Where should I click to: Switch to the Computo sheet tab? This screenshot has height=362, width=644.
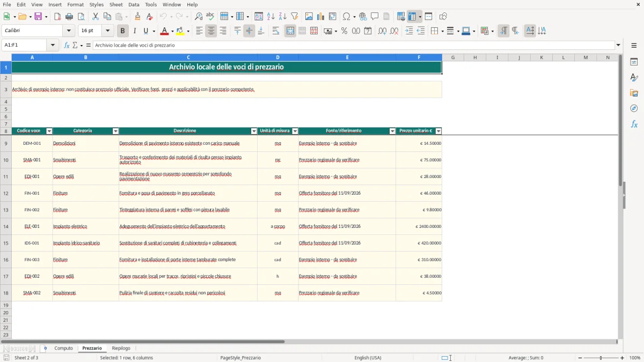64,348
